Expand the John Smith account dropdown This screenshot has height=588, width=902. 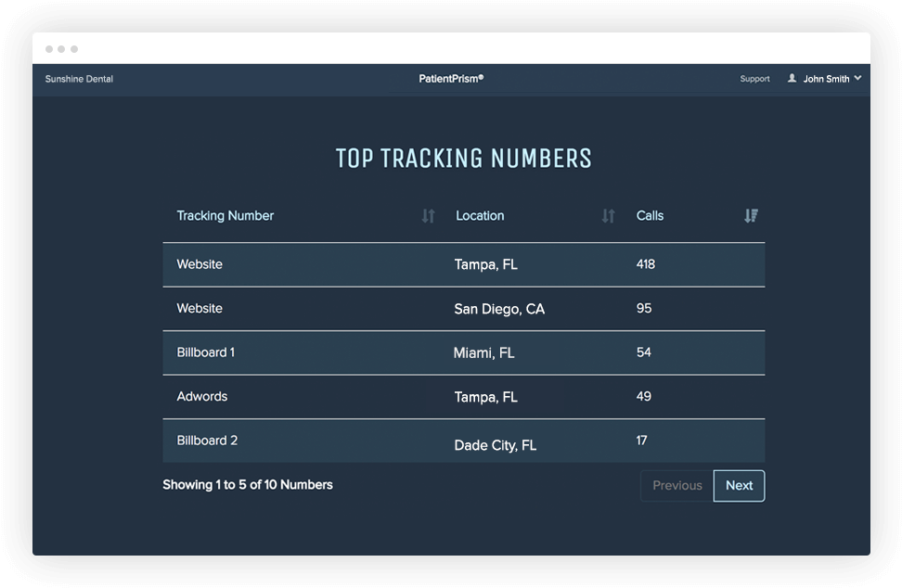point(857,79)
